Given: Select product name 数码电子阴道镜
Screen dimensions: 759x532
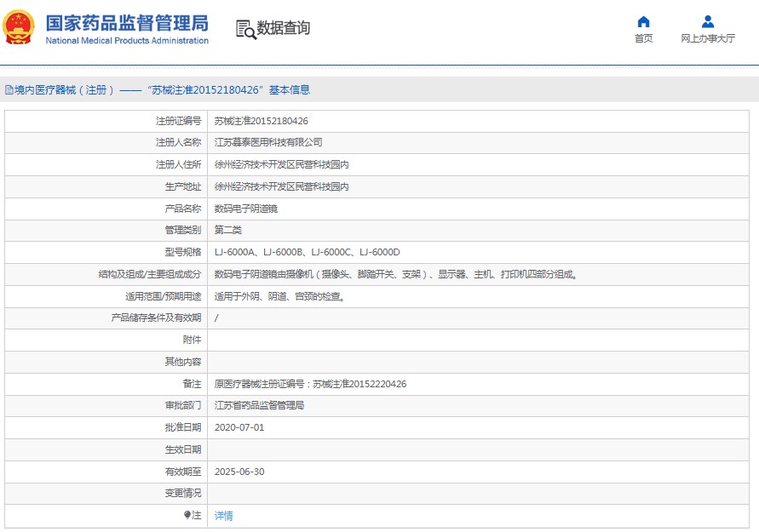Looking at the screenshot, I should pyautogui.click(x=246, y=209).
